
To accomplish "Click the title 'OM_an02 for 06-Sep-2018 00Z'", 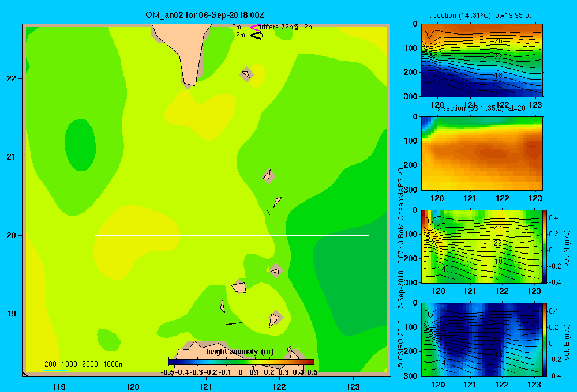I will [205, 15].
